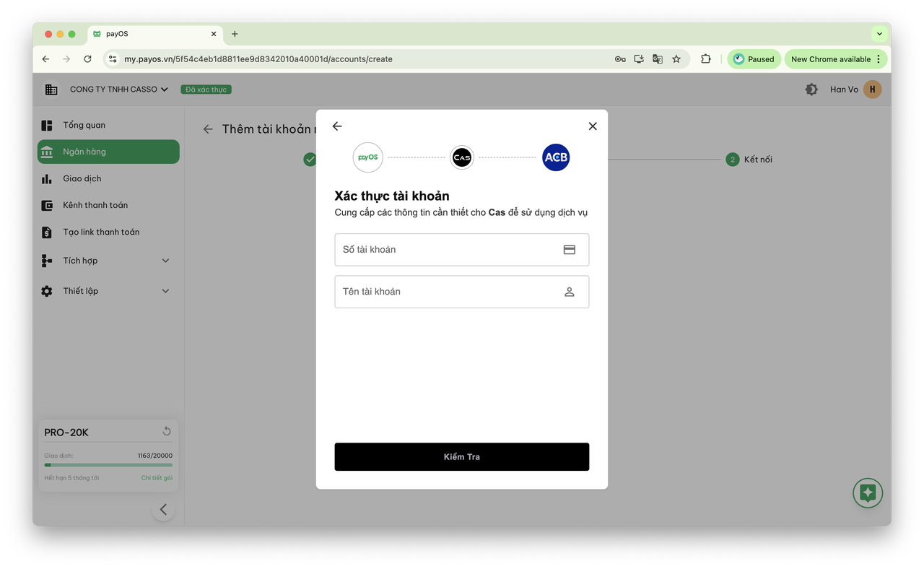This screenshot has height=569, width=924.
Task: Close the account verification dialog
Action: tap(593, 126)
